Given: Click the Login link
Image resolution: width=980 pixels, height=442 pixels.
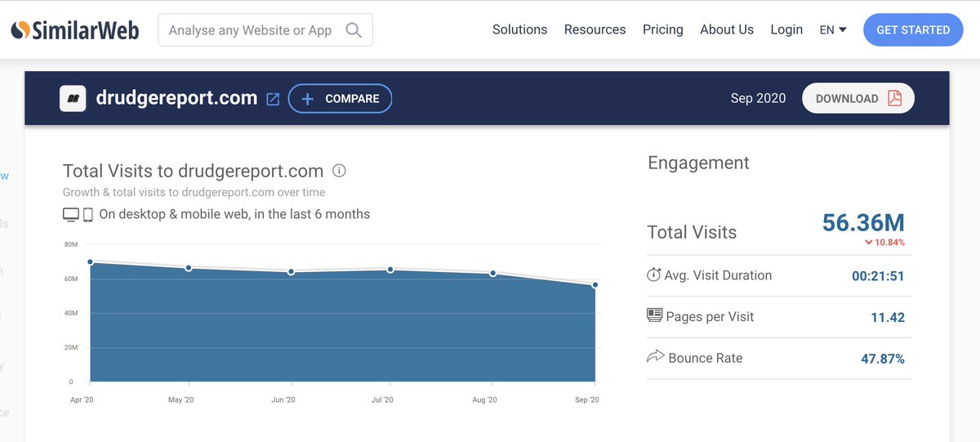Looking at the screenshot, I should (786, 29).
